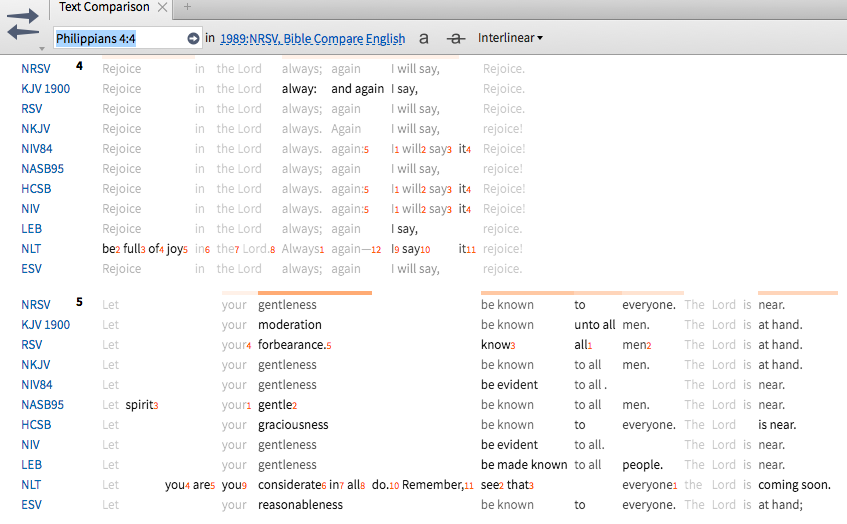Click 'Remember,' in NLT verse 5 row
Viewport: 847px width, 524px height.
click(x=433, y=485)
